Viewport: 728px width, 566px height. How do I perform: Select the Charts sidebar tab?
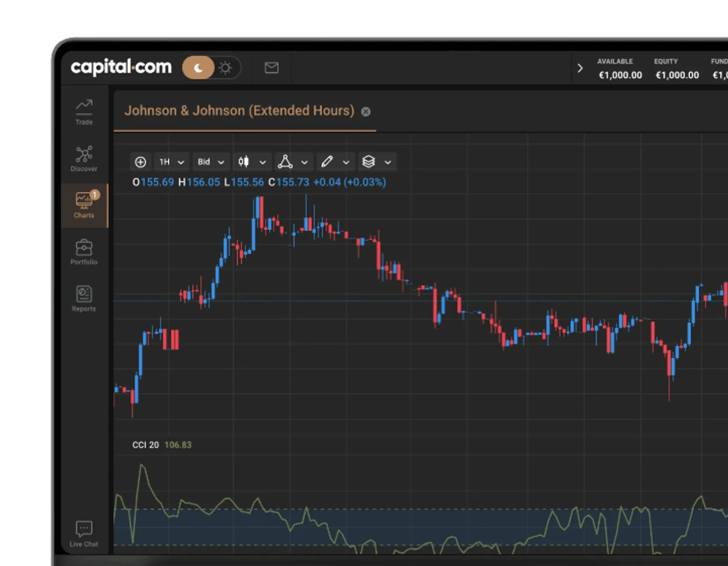[84, 205]
